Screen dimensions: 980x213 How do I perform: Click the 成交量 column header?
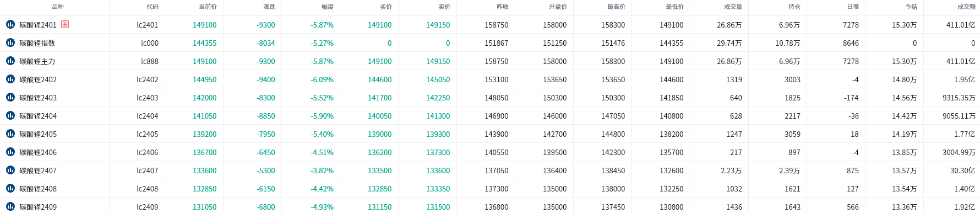(x=733, y=7)
